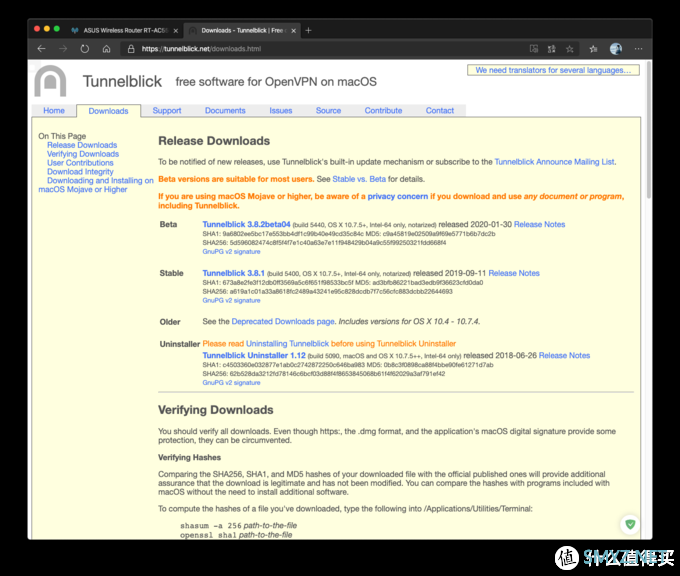Open Release Notes for beta 3.8.2beta04
The height and width of the screenshot is (576, 680).
click(539, 224)
